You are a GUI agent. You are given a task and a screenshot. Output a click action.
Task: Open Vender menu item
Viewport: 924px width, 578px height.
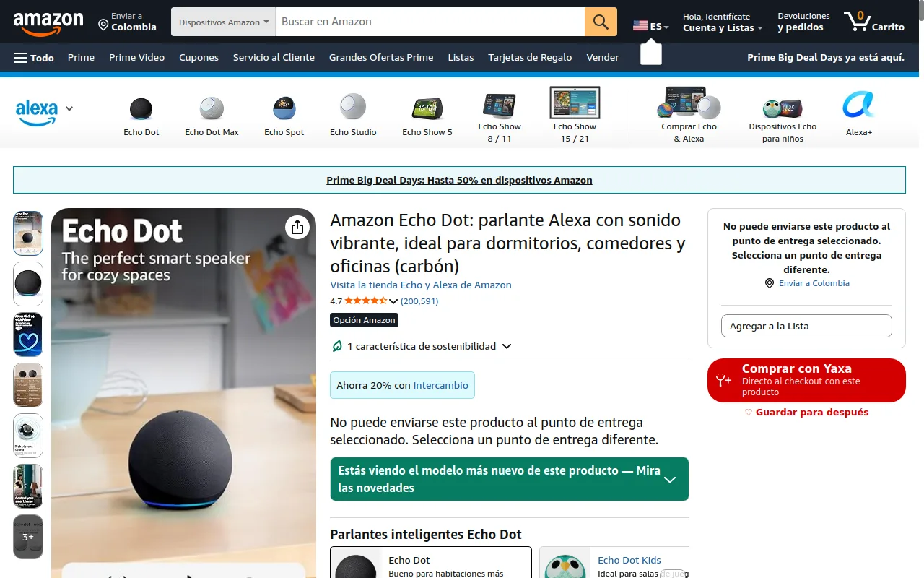point(603,58)
